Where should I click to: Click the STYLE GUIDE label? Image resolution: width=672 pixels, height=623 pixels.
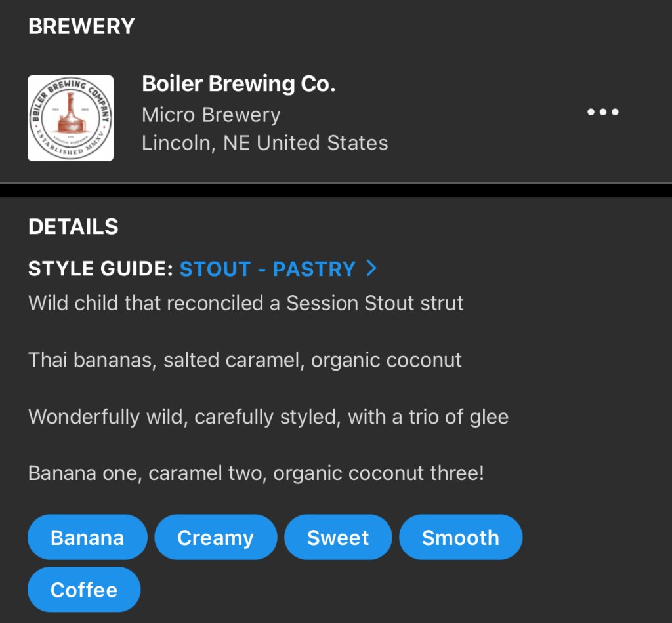tap(100, 269)
